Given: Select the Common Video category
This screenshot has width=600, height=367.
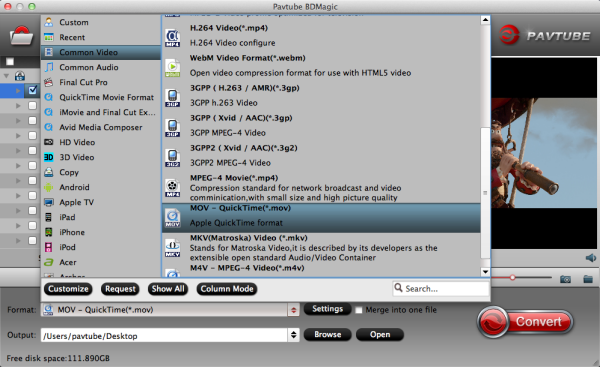Looking at the screenshot, I should pos(101,52).
